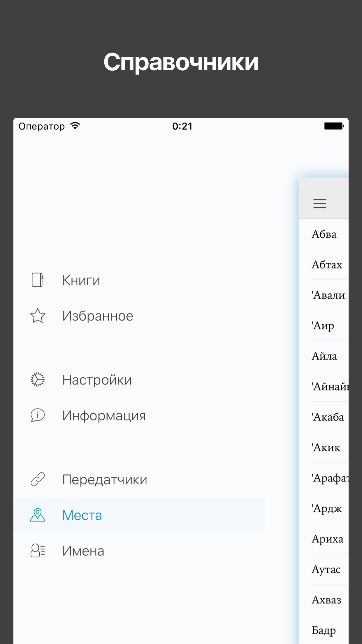Screen dimensions: 362x644
Task: Select the chain-link icon for Передатчики
Action: point(37,479)
